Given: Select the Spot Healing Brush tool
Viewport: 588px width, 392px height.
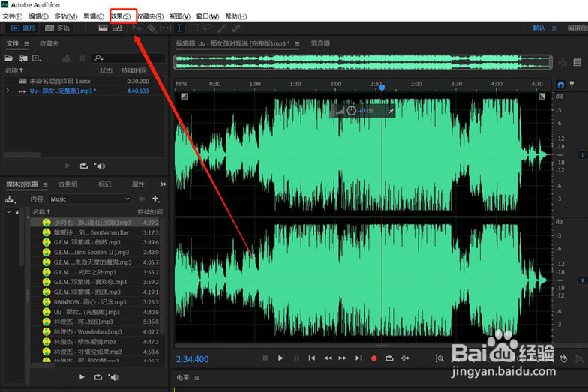Looking at the screenshot, I should pyautogui.click(x=235, y=28).
